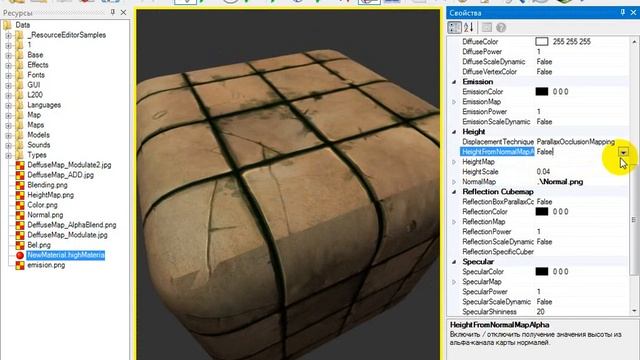The width and height of the screenshot is (640, 360).
Task: Expand the HeightMap property
Action: (x=454, y=162)
